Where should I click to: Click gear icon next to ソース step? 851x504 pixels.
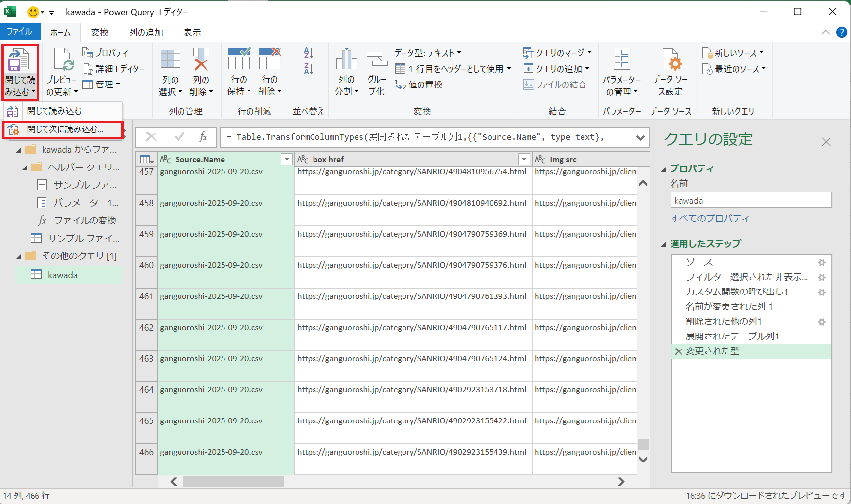click(x=821, y=262)
